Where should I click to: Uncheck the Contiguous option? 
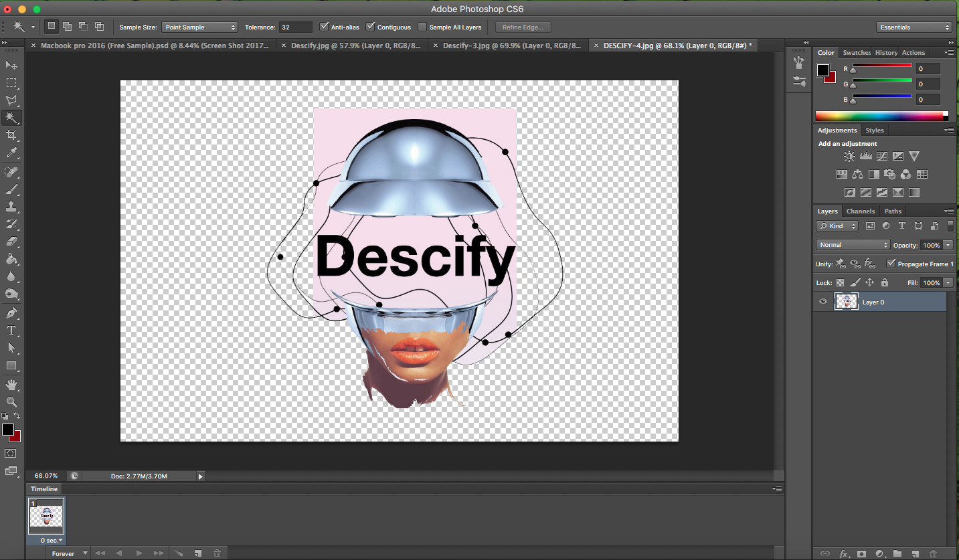[x=371, y=27]
